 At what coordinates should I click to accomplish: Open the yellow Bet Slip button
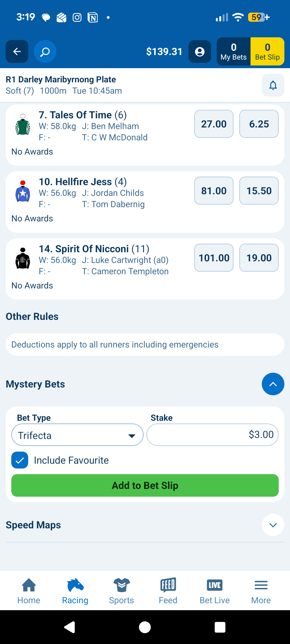267,52
